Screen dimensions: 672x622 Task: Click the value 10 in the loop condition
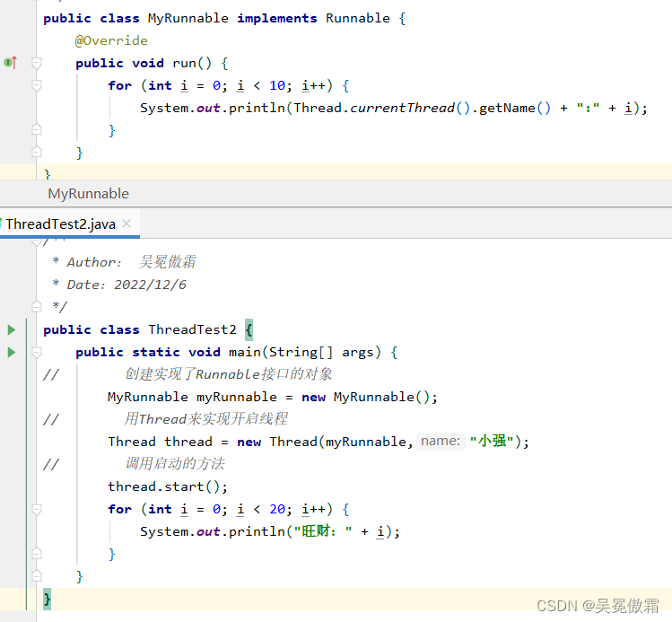coord(277,86)
